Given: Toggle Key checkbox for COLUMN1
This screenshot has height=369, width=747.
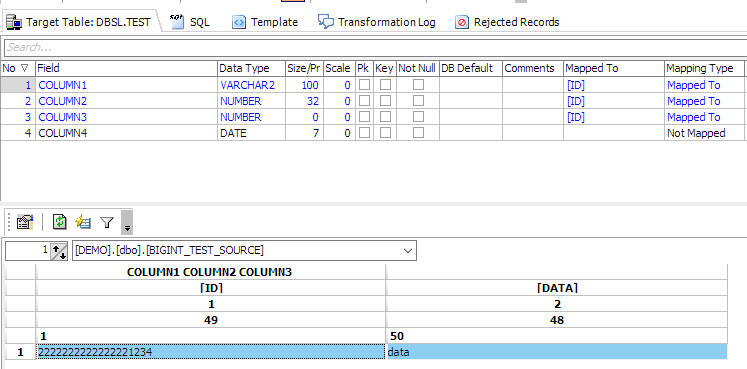Looking at the screenshot, I should click(x=385, y=85).
